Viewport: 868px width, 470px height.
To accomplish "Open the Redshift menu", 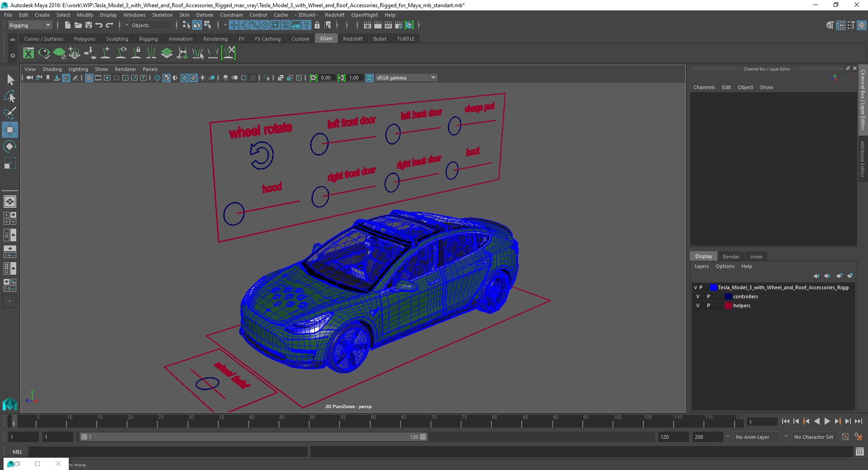I will click(x=335, y=15).
